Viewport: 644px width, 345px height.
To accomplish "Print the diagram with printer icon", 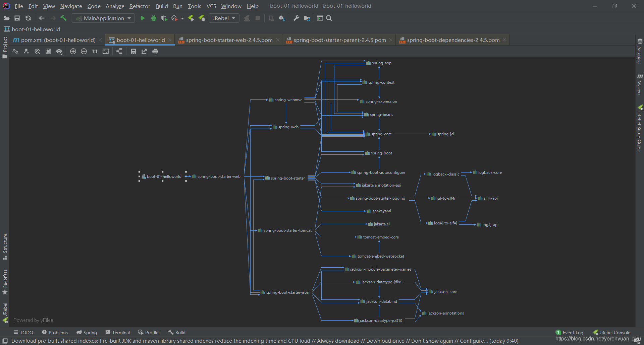I will coord(155,51).
